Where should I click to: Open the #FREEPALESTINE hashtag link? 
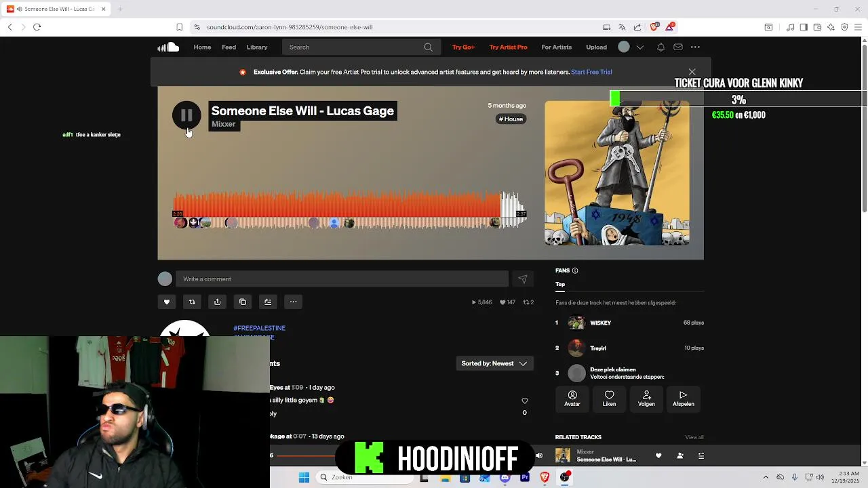(259, 328)
